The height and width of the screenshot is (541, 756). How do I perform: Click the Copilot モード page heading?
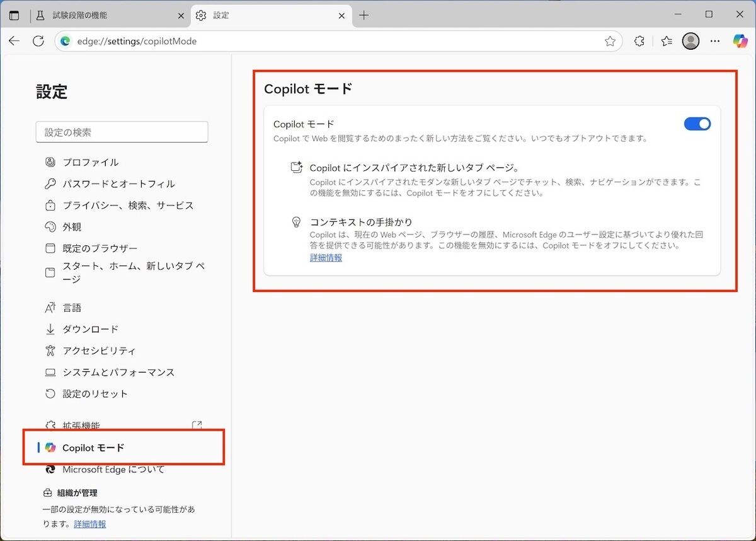click(x=308, y=89)
